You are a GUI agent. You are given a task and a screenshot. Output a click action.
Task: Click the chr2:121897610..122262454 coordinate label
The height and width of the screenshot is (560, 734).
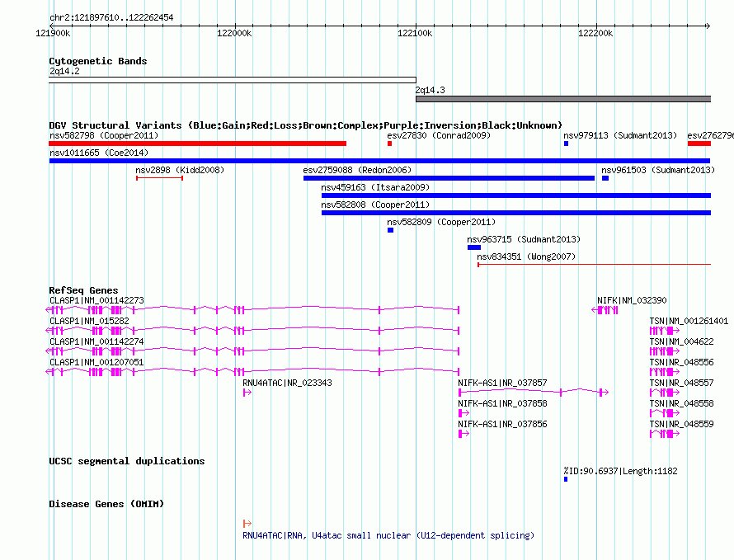[111, 17]
